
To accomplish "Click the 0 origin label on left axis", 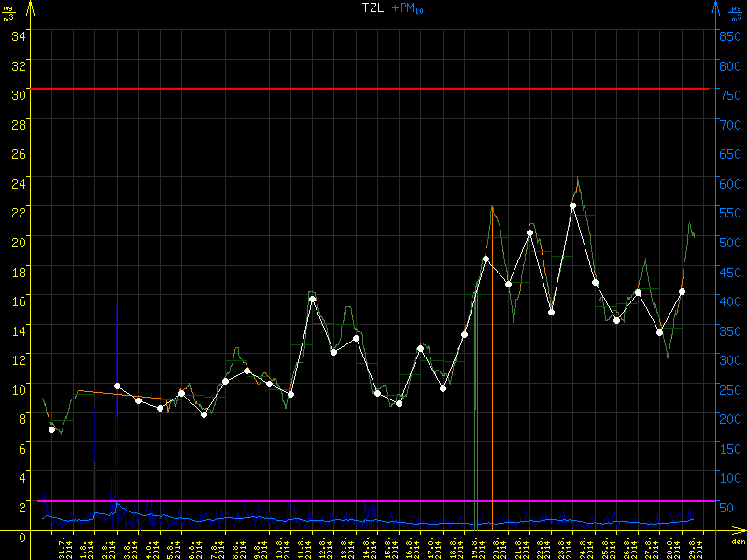I will tap(21, 535).
